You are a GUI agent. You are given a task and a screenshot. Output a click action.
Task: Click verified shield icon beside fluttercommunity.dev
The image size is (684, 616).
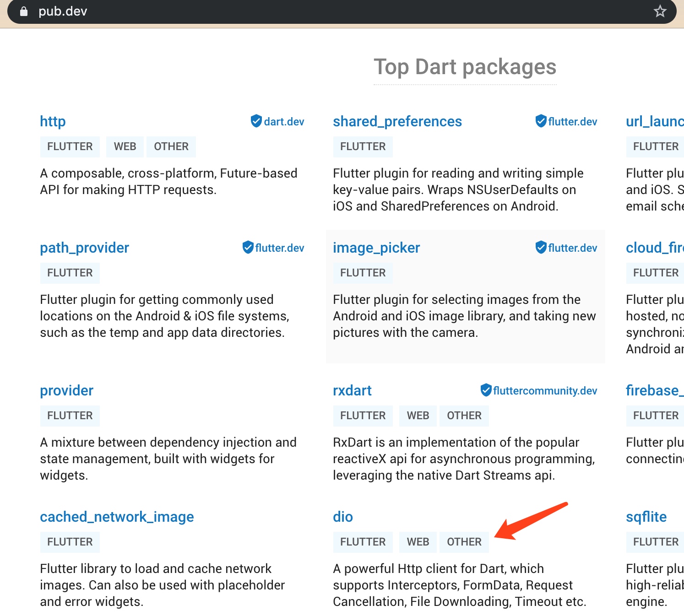tap(486, 390)
